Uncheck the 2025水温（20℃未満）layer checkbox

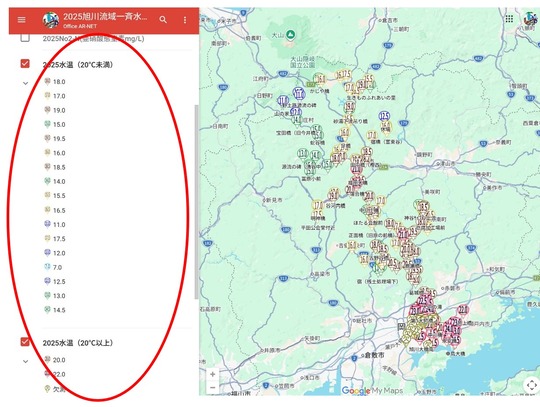(x=25, y=64)
